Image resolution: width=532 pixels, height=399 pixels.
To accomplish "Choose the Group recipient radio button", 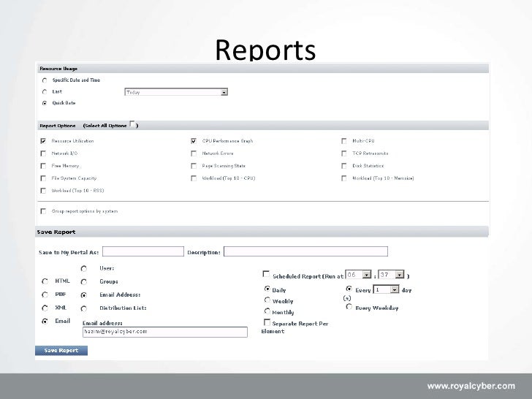I will click(x=84, y=282).
